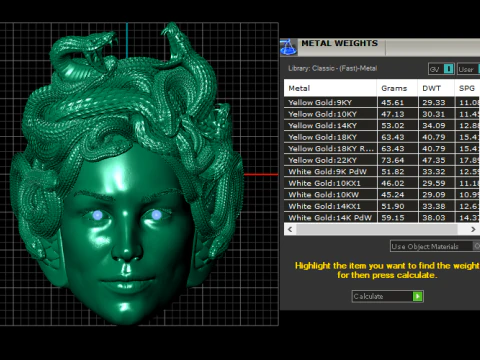Click the 51.82 grams value
480x360 pixels.
(392, 172)
